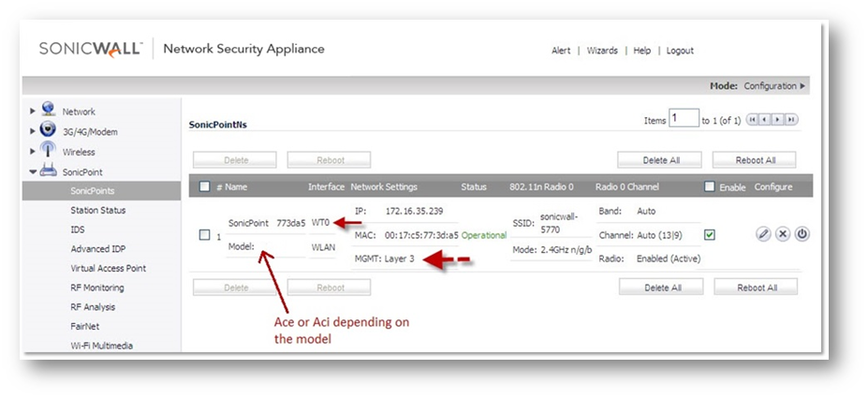The width and height of the screenshot is (868, 399).
Task: Jump to last page of items
Action: pyautogui.click(x=791, y=120)
